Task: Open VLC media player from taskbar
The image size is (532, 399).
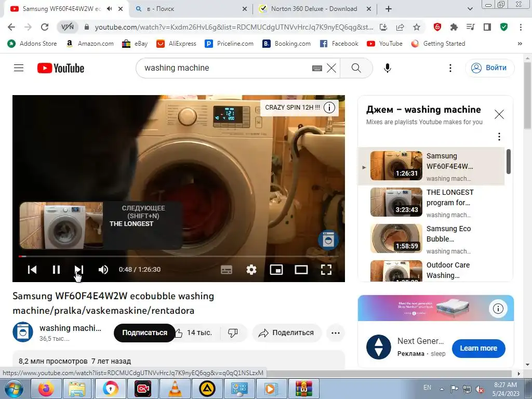Action: pos(175,389)
